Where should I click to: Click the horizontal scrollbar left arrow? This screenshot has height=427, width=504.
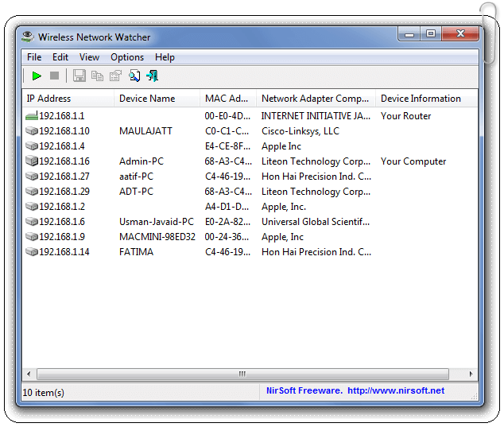point(29,374)
